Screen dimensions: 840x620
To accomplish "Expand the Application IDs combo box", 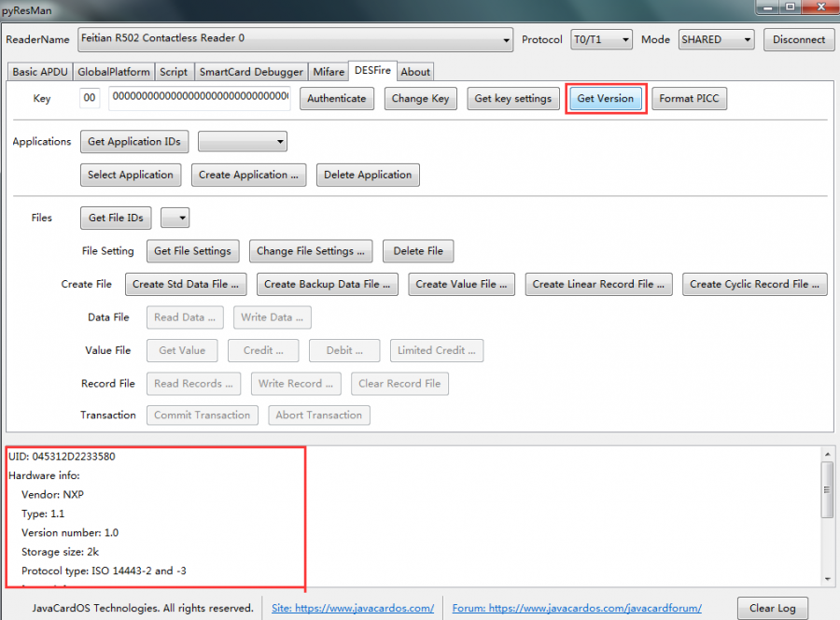I will [x=243, y=142].
